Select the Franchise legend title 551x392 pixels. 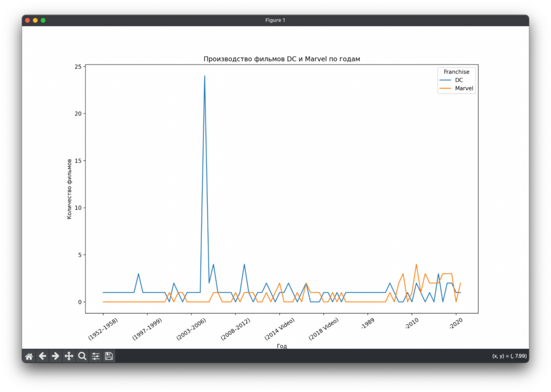[x=456, y=72]
